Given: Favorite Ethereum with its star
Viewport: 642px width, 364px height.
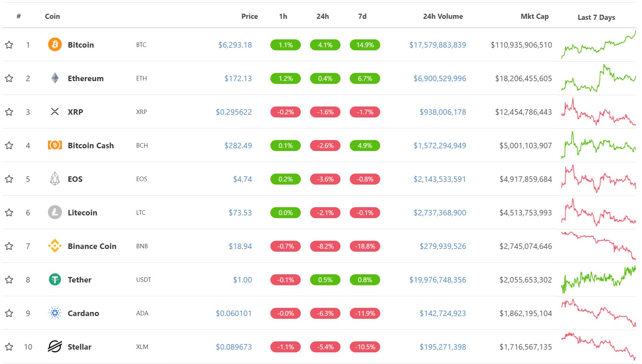Looking at the screenshot, I should 9,78.
